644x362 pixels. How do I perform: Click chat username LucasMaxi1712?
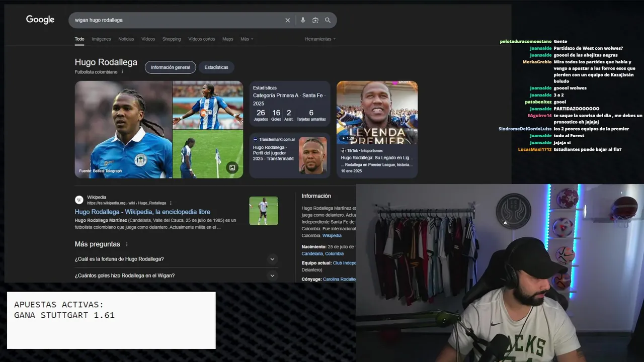[535, 149]
